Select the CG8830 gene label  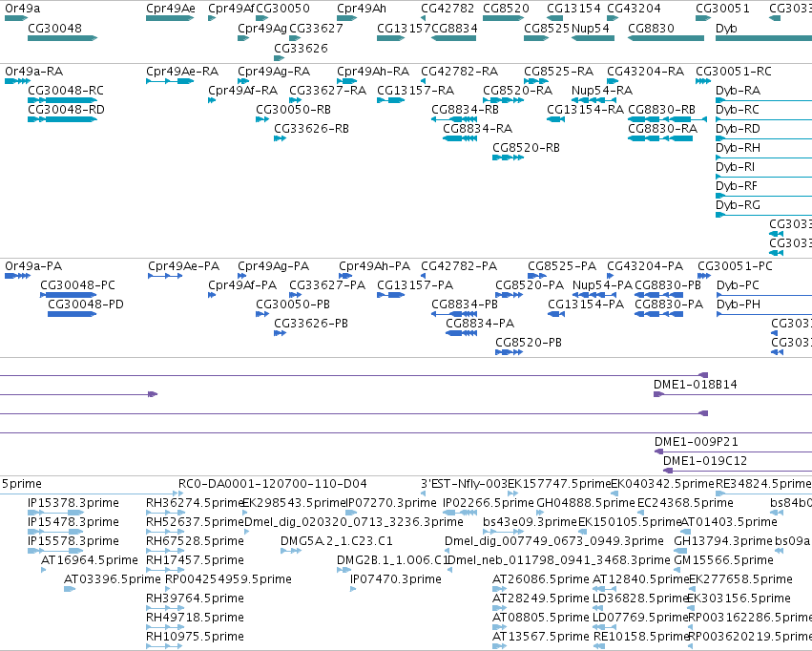click(x=651, y=28)
